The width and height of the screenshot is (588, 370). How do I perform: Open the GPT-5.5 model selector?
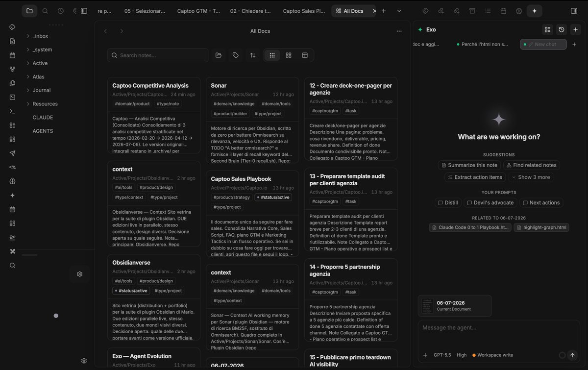(442, 355)
